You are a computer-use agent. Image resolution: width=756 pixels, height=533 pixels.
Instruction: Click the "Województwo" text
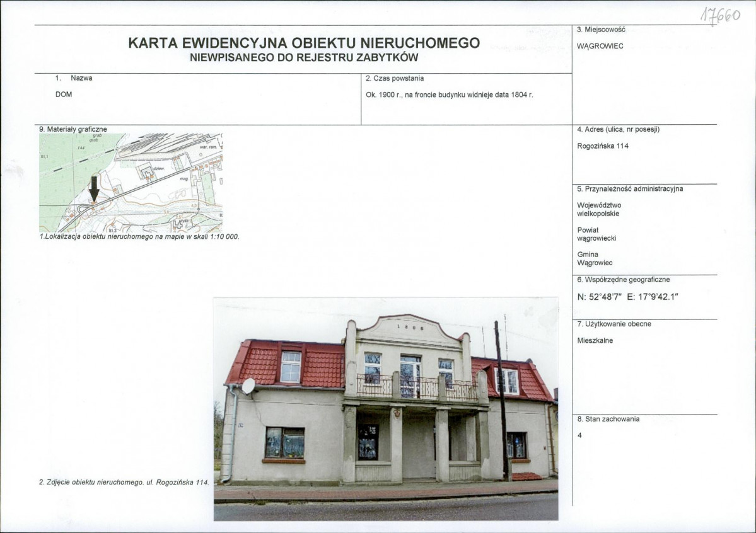pyautogui.click(x=599, y=205)
